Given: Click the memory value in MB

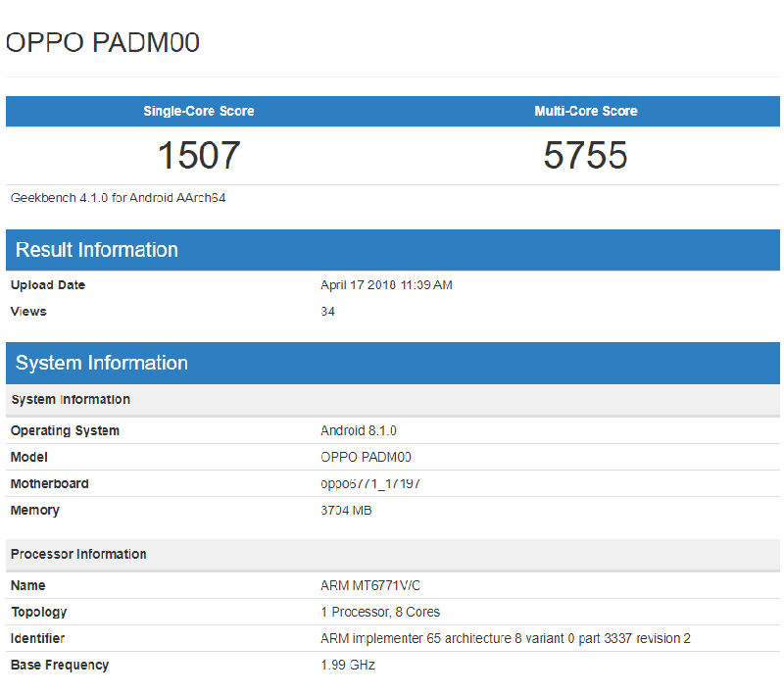Looking at the screenshot, I should coord(346,510).
